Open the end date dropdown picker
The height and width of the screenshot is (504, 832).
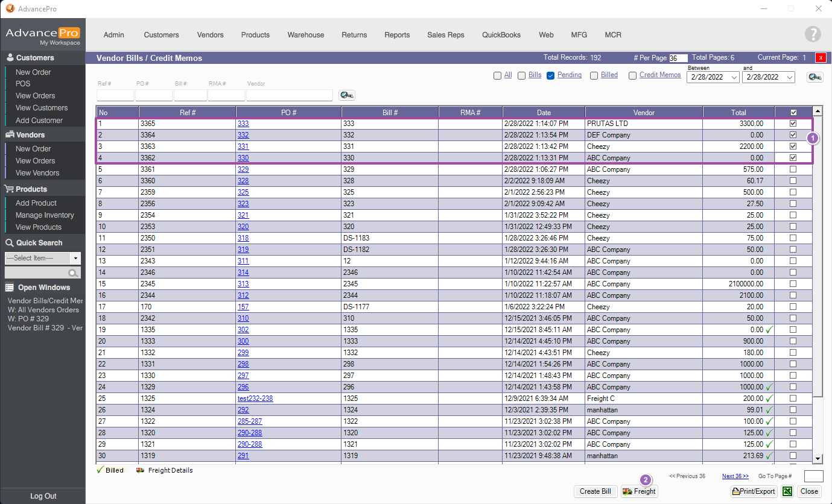[790, 78]
